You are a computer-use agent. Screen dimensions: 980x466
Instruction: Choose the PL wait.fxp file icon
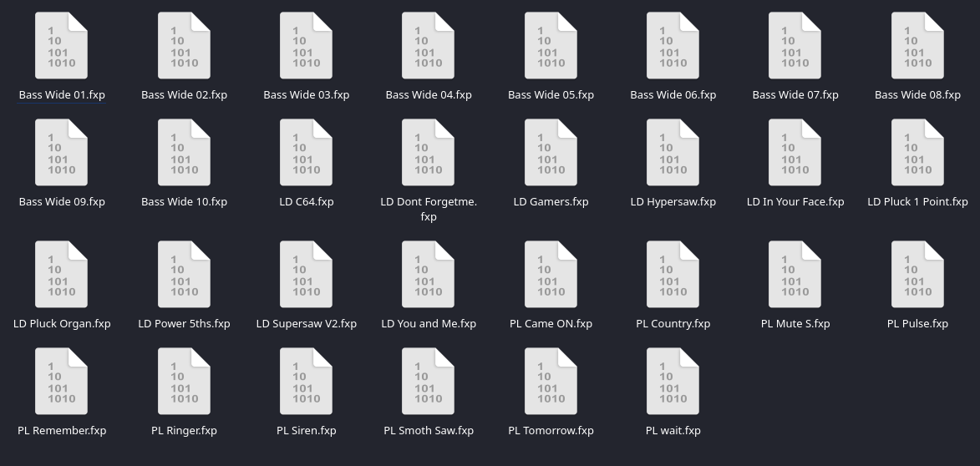[x=673, y=381]
